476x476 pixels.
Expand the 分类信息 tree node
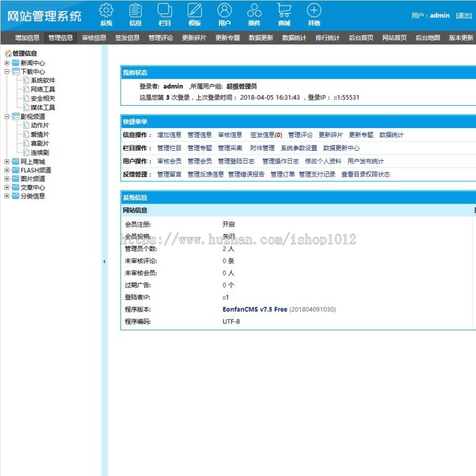coord(7,196)
